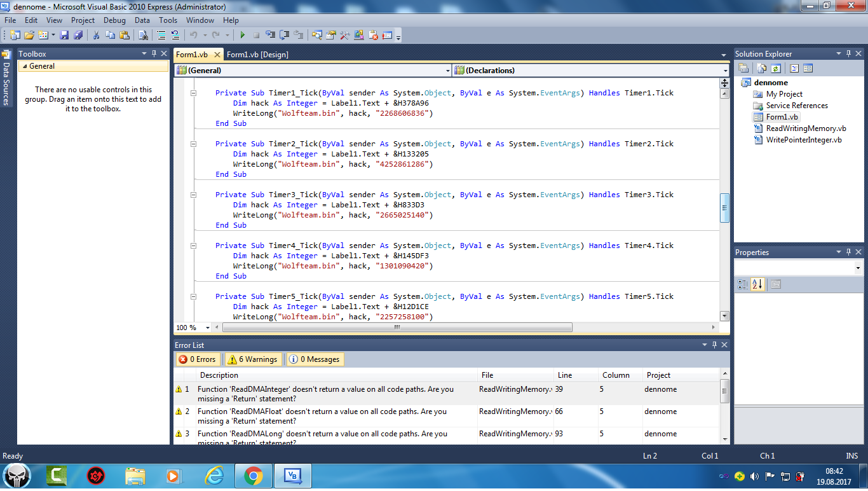
Task: Toggle auto-hide pin on Solution Explorer
Action: click(x=848, y=54)
